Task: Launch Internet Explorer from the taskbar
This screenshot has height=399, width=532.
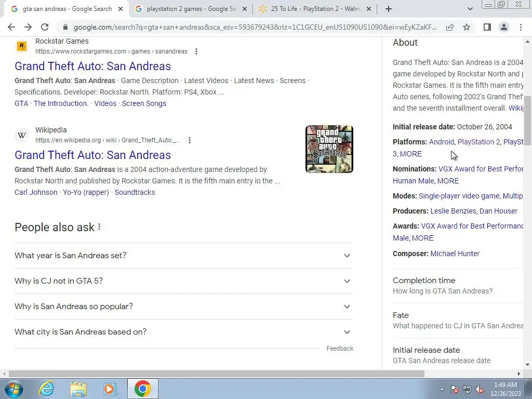Action: 46,389
